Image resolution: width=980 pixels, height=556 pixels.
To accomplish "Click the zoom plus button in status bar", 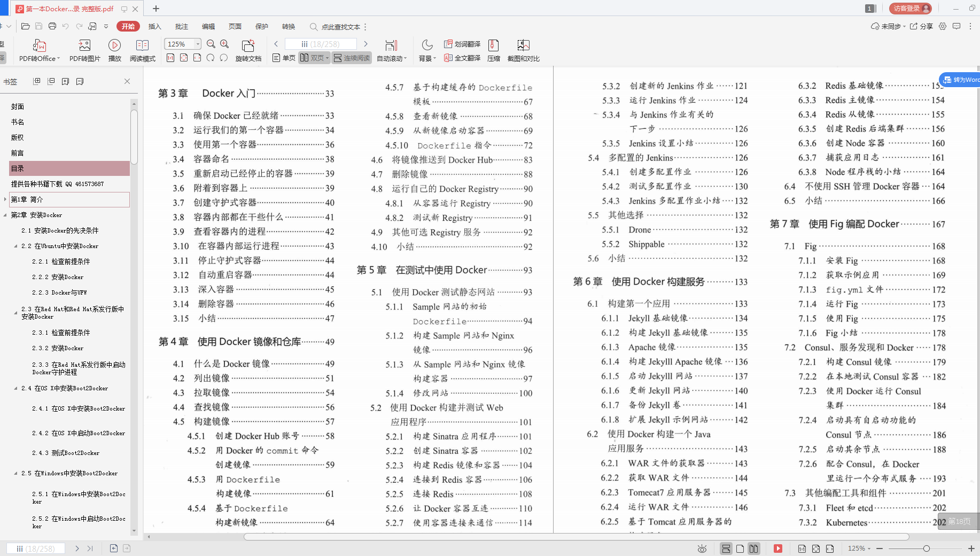I will pos(971,549).
